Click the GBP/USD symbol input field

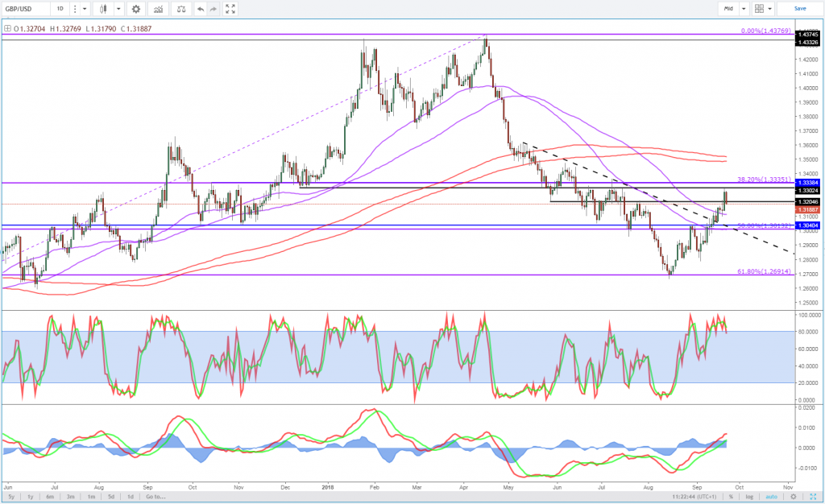24,9
